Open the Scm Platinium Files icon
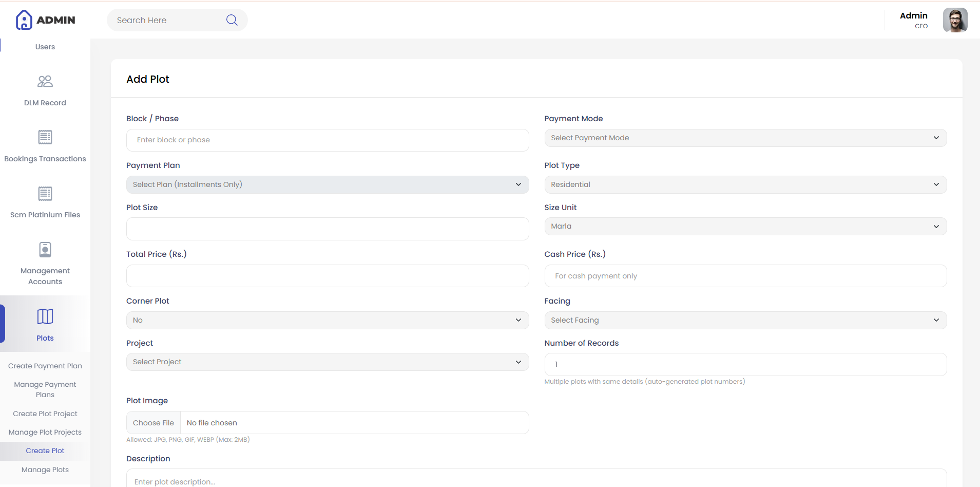The height and width of the screenshot is (487, 980). (45, 193)
